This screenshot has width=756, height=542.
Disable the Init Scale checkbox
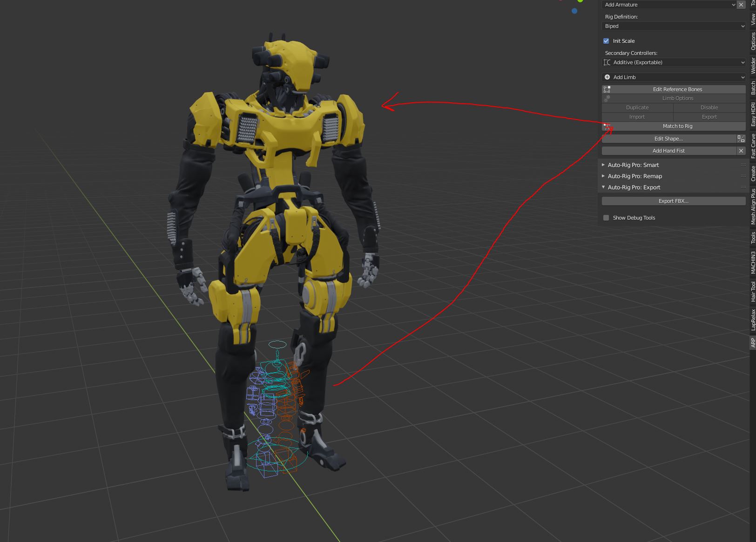(606, 41)
